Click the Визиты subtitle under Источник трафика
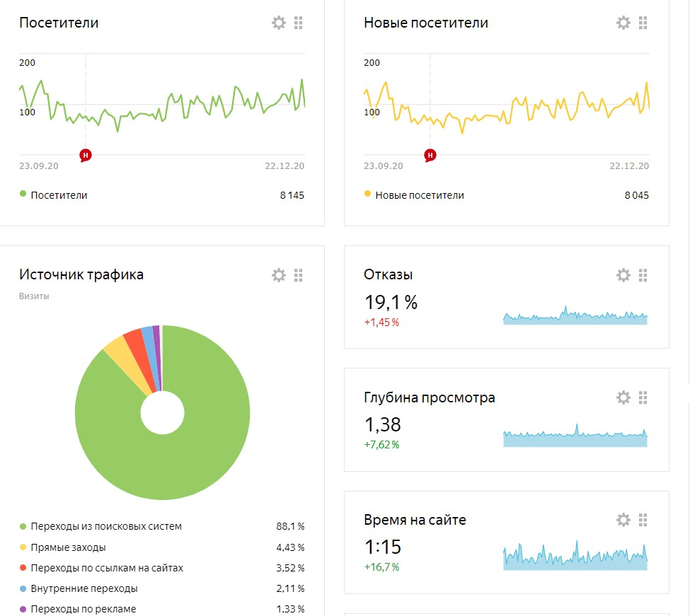Image resolution: width=690 pixels, height=616 pixels. [x=34, y=296]
